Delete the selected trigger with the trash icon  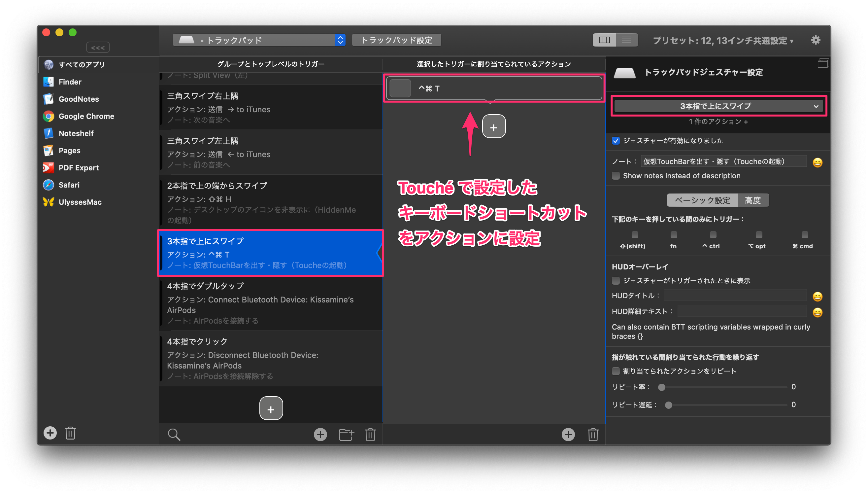(370, 434)
